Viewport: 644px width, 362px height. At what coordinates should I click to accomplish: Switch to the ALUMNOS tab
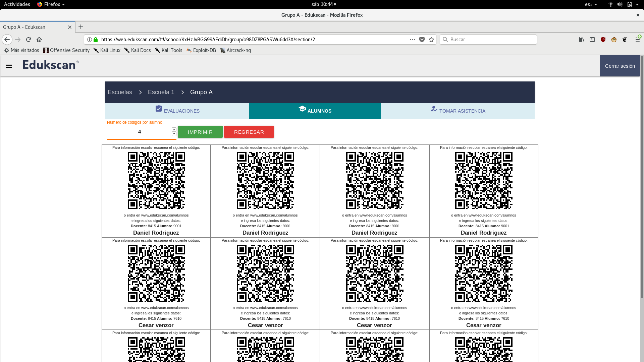tap(315, 111)
